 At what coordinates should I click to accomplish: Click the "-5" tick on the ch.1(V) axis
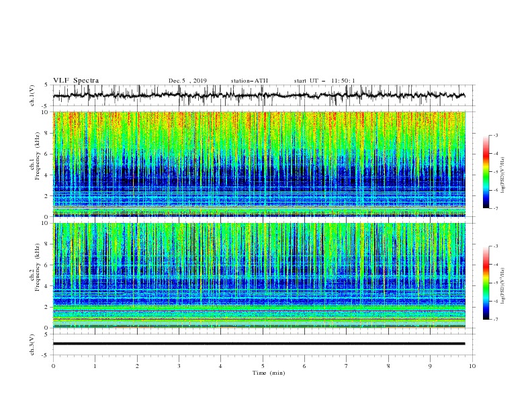click(x=46, y=106)
